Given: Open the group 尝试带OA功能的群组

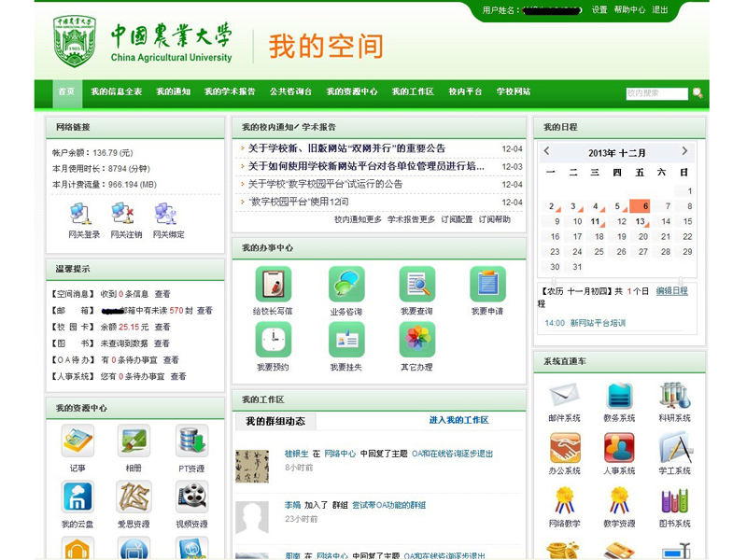Looking at the screenshot, I should coord(388,505).
